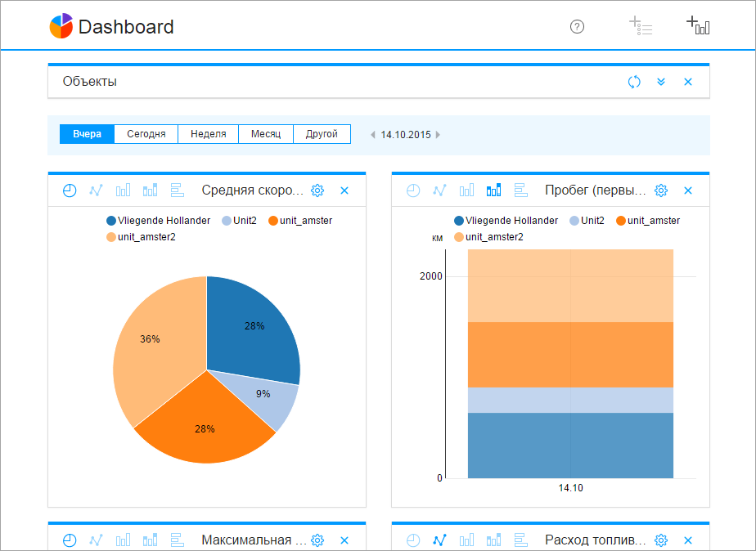Close the Расход топлива widget
The height and width of the screenshot is (551, 756).
(688, 540)
